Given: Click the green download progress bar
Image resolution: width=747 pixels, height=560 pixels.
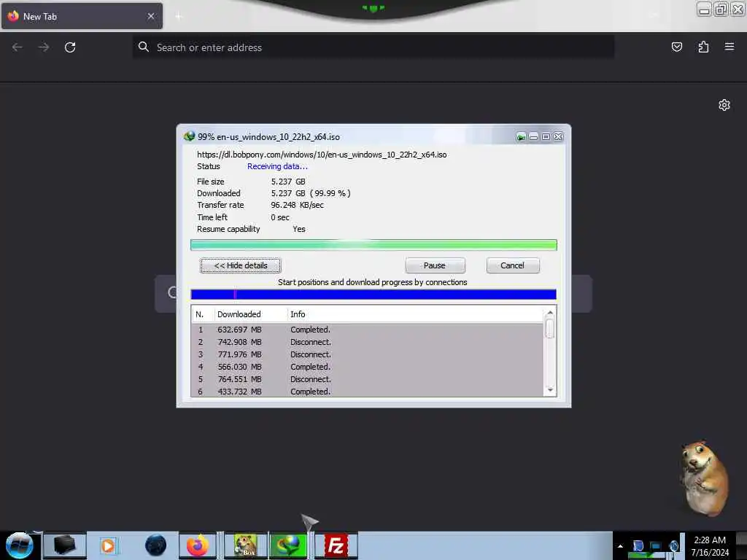Looking at the screenshot, I should (x=373, y=245).
